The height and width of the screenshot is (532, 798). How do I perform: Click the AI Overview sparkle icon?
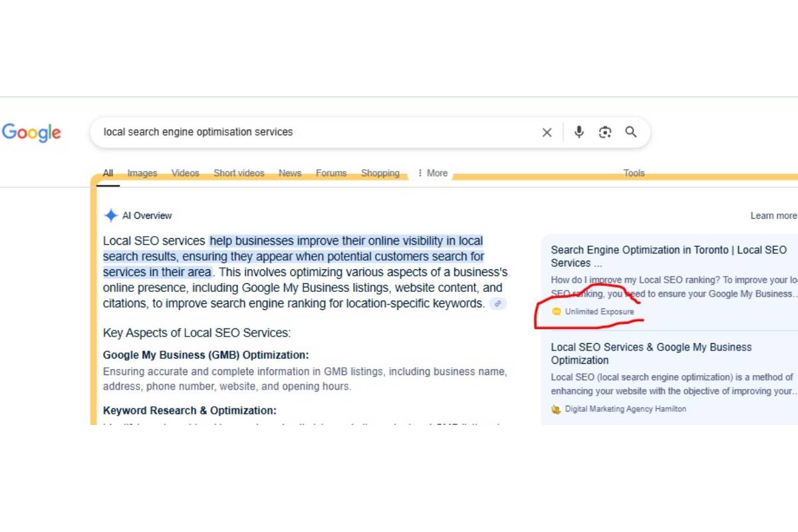click(x=110, y=215)
